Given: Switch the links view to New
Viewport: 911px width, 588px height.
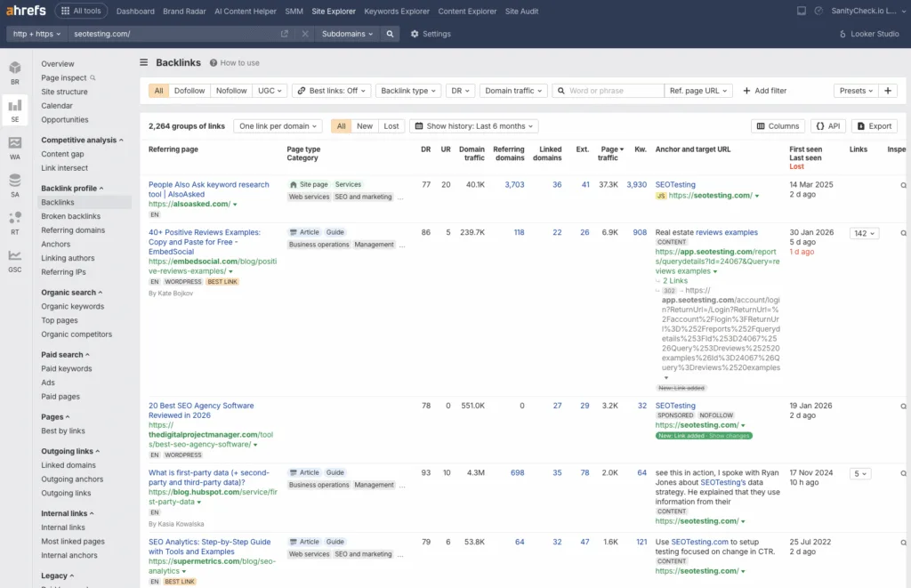Looking at the screenshot, I should coord(366,125).
